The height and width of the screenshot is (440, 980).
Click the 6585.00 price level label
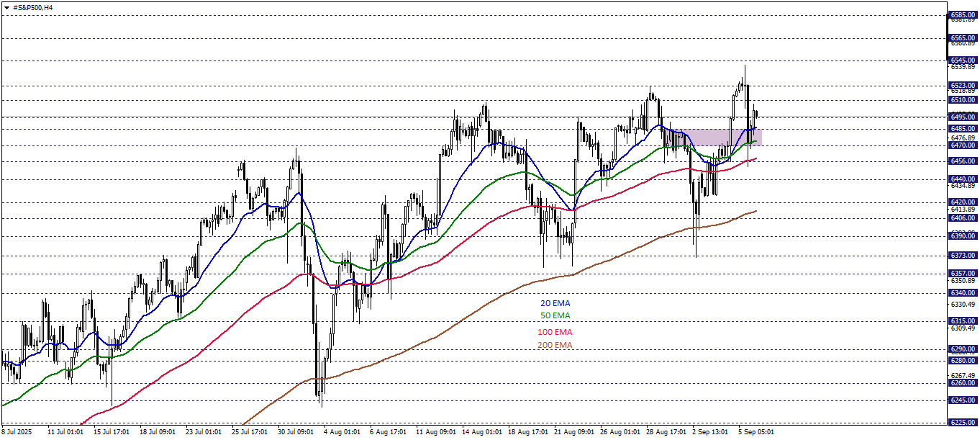point(962,14)
